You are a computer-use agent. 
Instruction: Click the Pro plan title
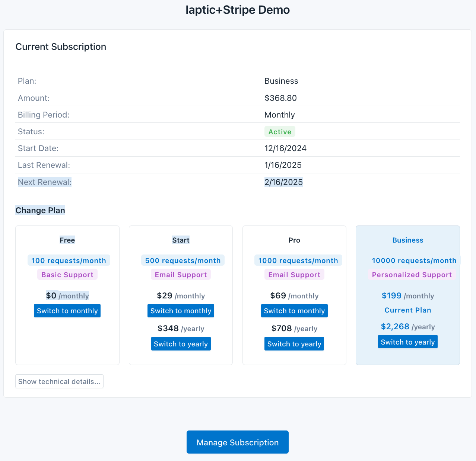(x=294, y=240)
